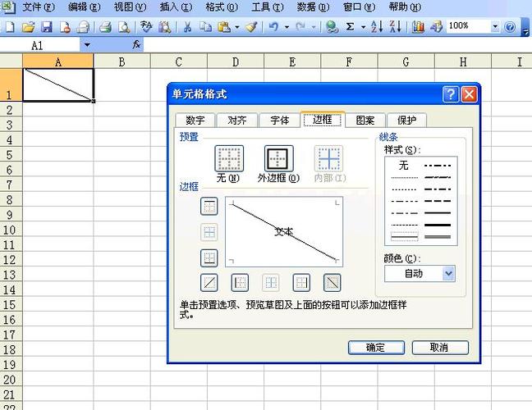Viewport: 532px width, 410px height.
Task: Choose the thickest solid line style
Action: [438, 225]
